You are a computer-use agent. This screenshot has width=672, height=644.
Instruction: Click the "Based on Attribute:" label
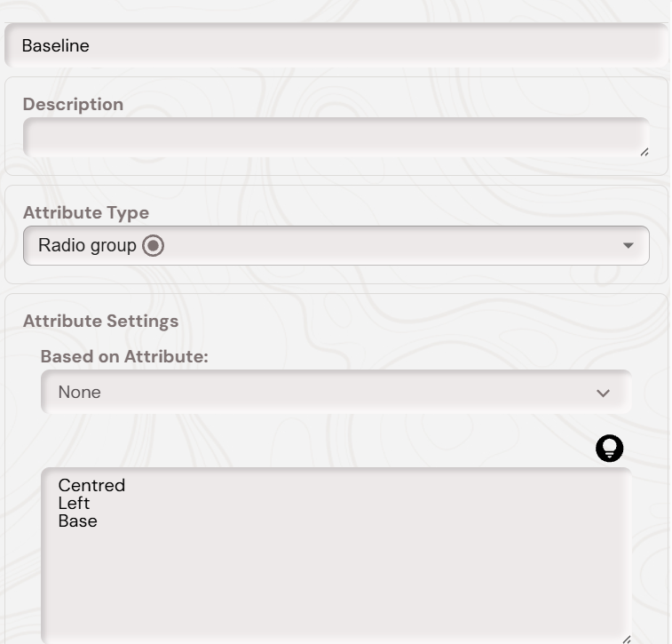pyautogui.click(x=124, y=357)
